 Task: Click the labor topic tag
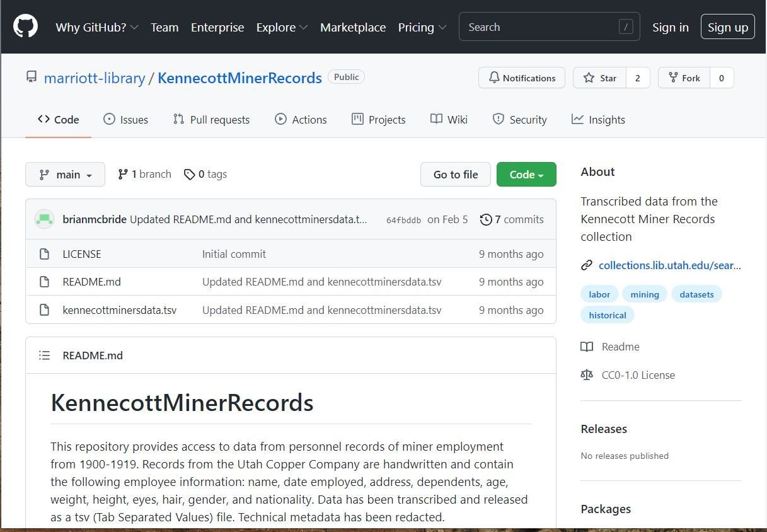coord(599,294)
